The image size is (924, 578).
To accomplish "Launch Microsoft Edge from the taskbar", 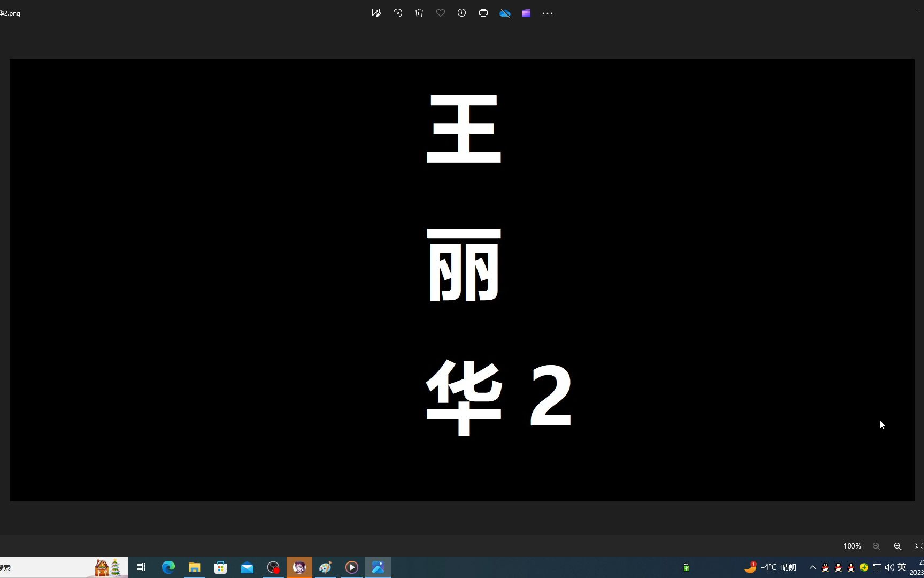I will tap(168, 567).
